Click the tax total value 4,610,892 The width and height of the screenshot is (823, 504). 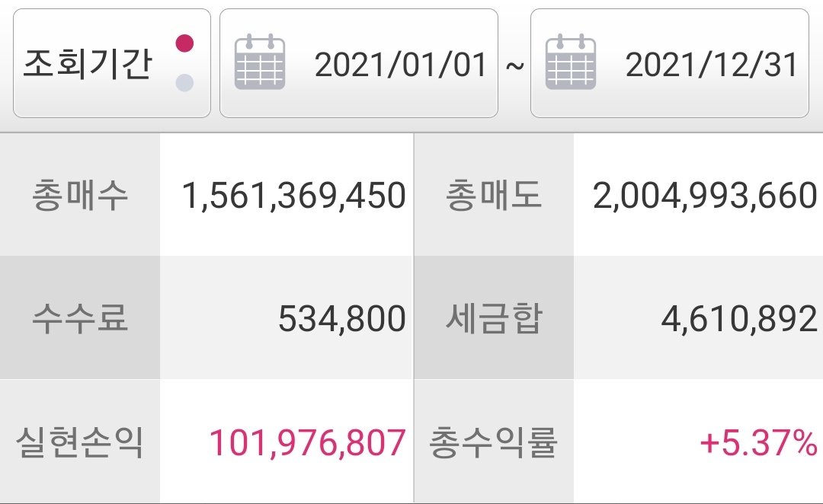(739, 319)
